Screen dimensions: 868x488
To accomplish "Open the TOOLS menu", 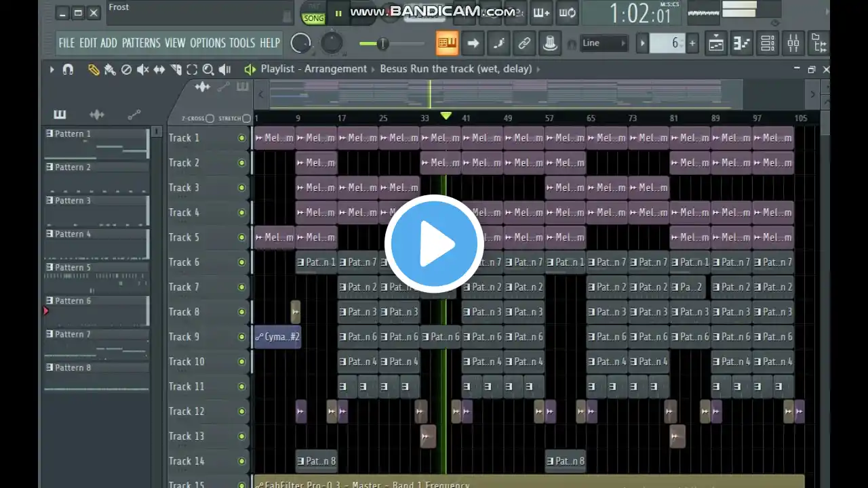I will 242,43.
